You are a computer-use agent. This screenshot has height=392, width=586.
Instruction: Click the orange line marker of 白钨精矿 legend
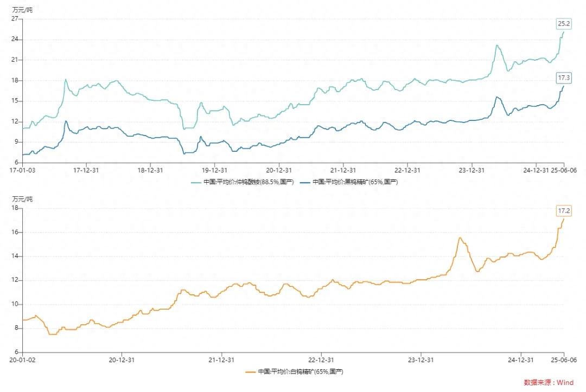[250, 372]
